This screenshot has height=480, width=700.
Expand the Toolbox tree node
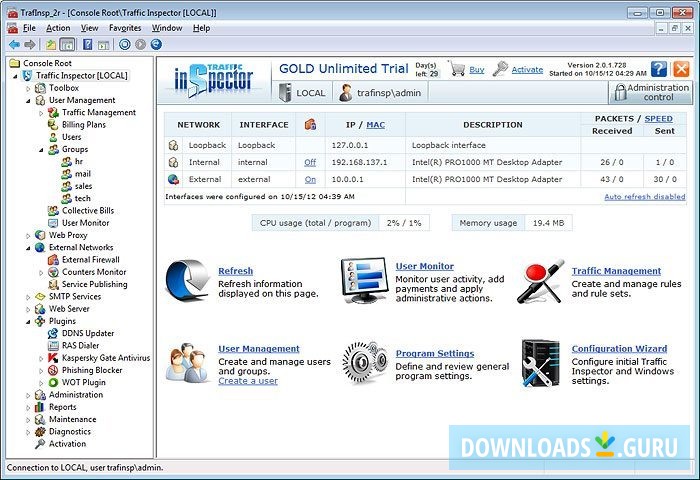[x=29, y=88]
